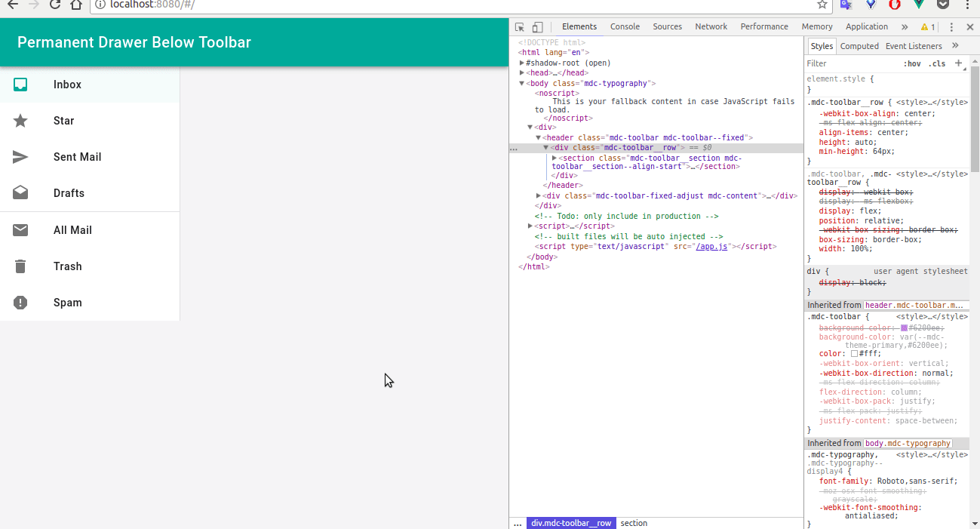The height and width of the screenshot is (529, 980).
Task: Close the DevTools panel
Action: pyautogui.click(x=970, y=27)
